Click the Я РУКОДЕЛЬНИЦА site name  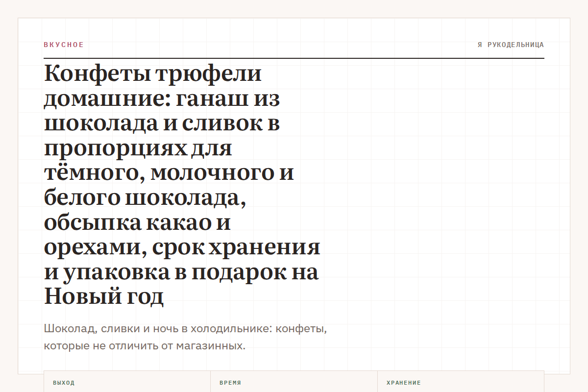click(511, 45)
